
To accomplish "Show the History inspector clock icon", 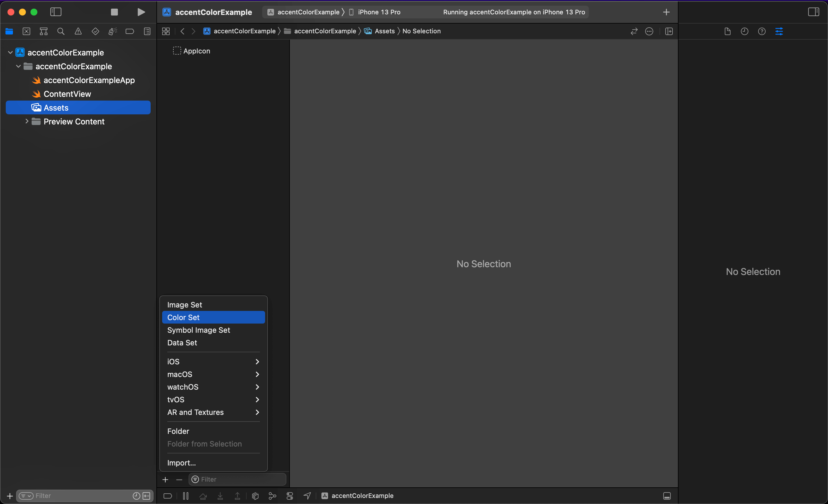I will pyautogui.click(x=744, y=31).
